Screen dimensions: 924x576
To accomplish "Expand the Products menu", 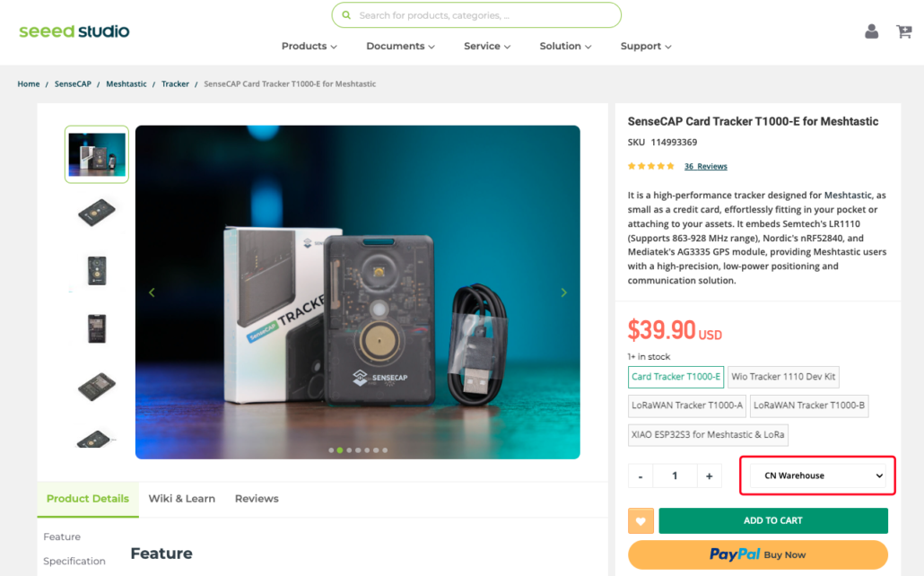I will coord(309,47).
